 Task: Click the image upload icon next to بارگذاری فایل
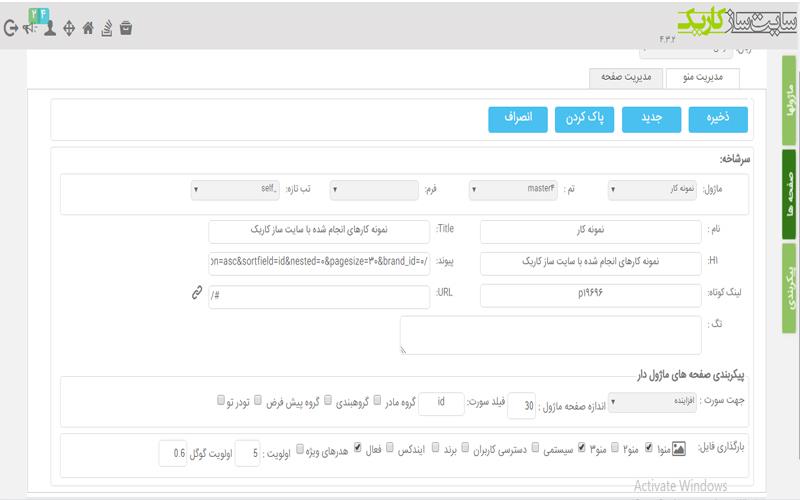coord(679,449)
